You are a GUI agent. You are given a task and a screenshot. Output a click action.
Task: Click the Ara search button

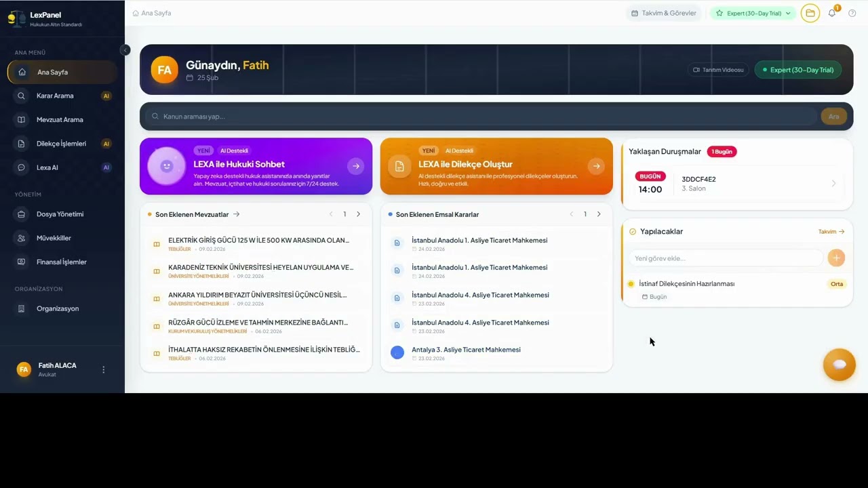[x=833, y=117]
